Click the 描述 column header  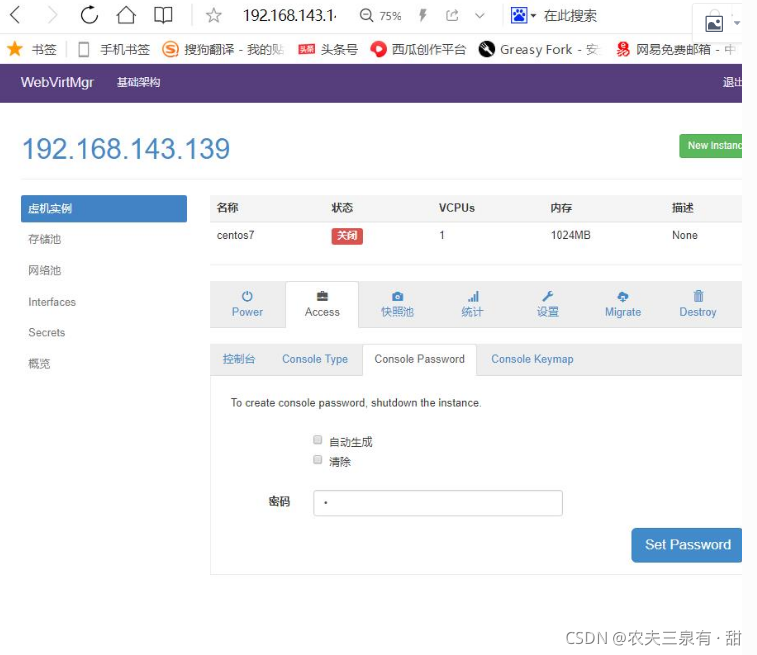pos(683,208)
